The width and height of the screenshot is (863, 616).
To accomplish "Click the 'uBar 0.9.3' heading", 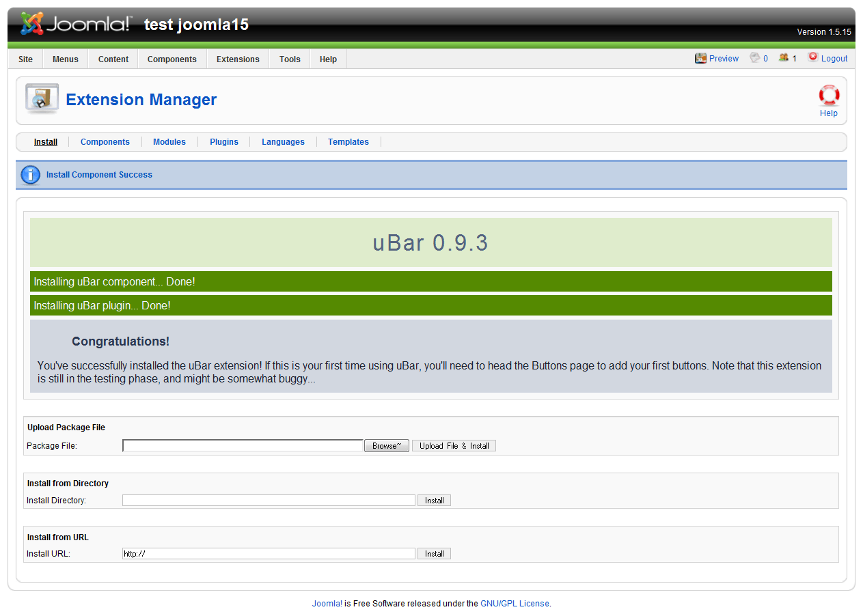I will (x=430, y=243).
